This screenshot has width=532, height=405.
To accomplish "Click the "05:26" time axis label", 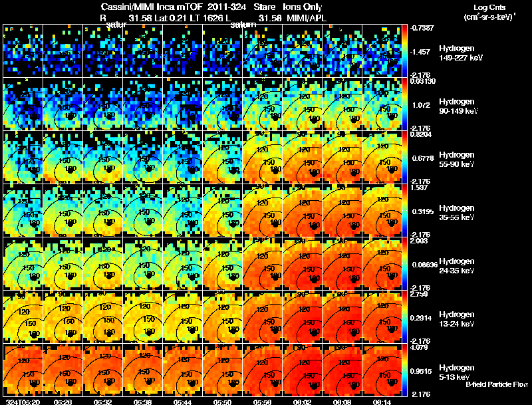I will [63, 402].
